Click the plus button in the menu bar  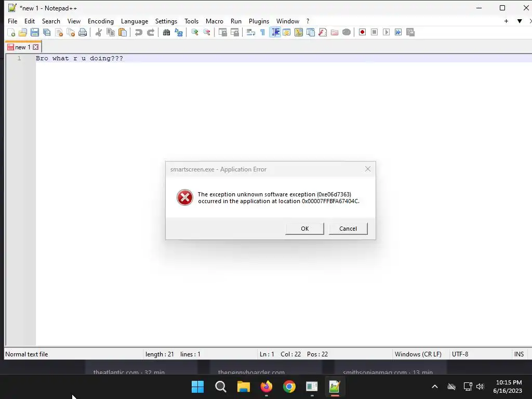point(506,21)
